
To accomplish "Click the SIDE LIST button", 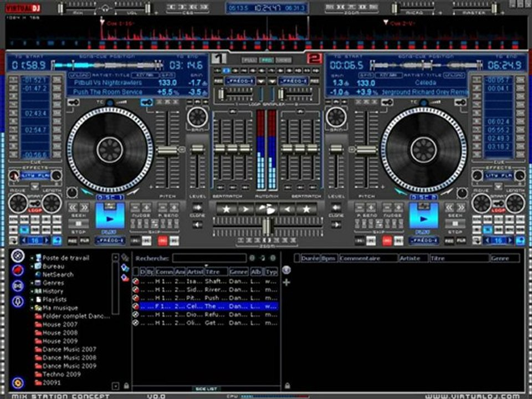I will click(x=206, y=389).
